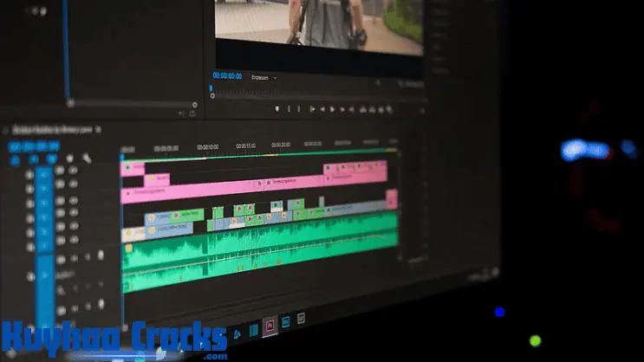
Task: Open Premiere Pro from the taskbar
Action: click(269, 326)
